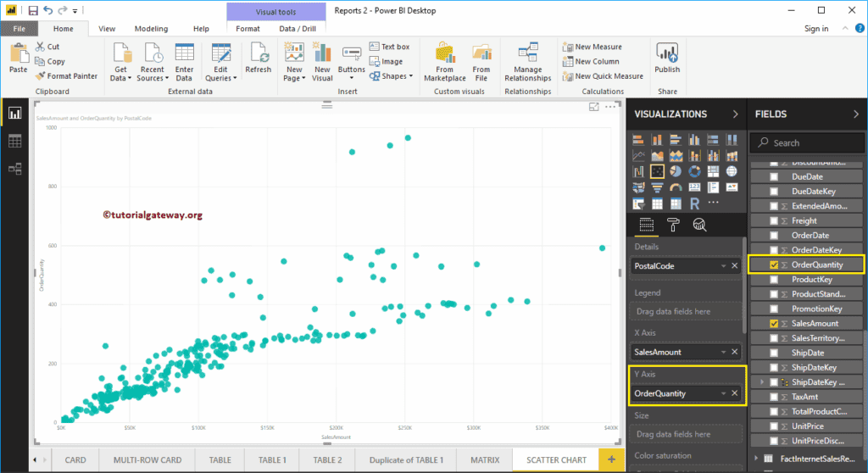868x473 pixels.
Task: Undo the last action
Action: click(47, 10)
